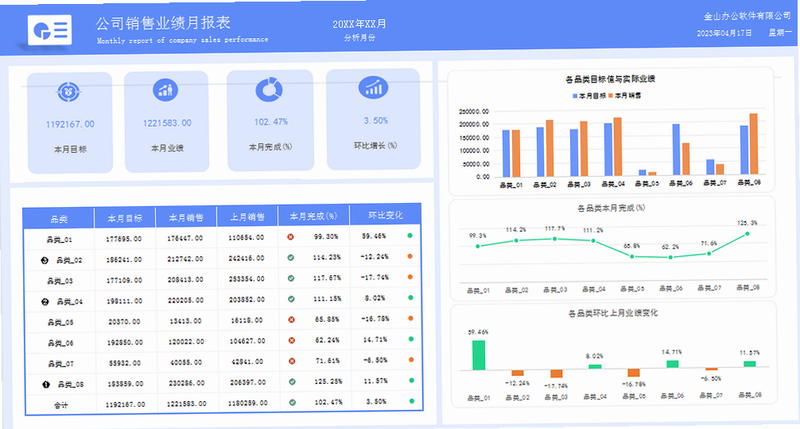Screen dimensions: 800x429
Task: Click the KPI value 1192167.00
Action: (70, 124)
